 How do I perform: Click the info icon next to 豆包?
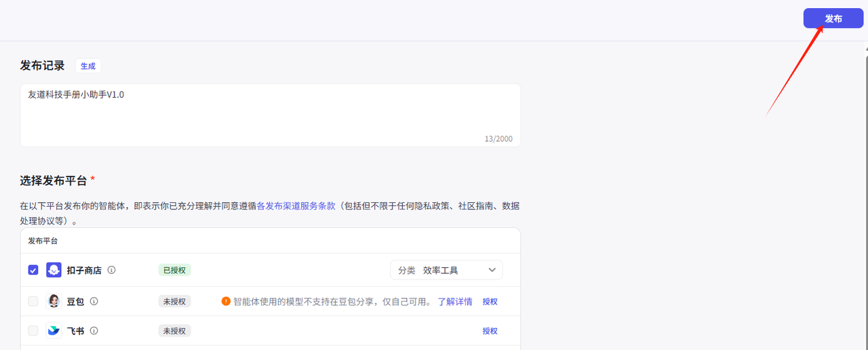click(94, 301)
